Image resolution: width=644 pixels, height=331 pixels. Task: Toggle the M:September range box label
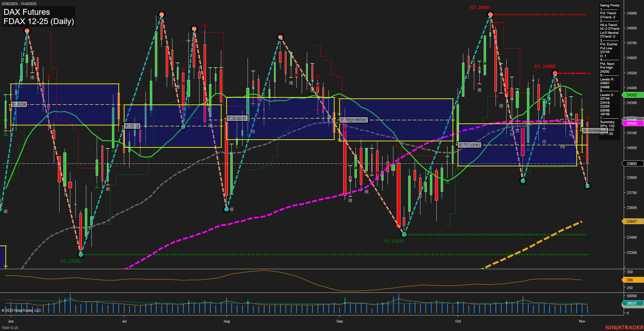(x=354, y=119)
